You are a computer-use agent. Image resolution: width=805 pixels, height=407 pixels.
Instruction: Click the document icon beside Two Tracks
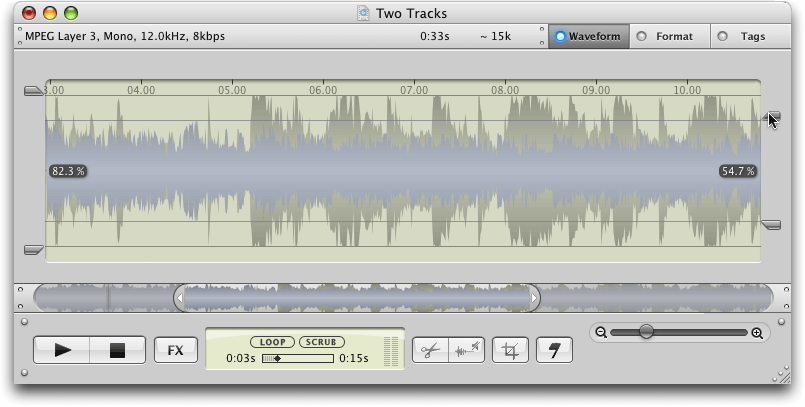tap(363, 13)
